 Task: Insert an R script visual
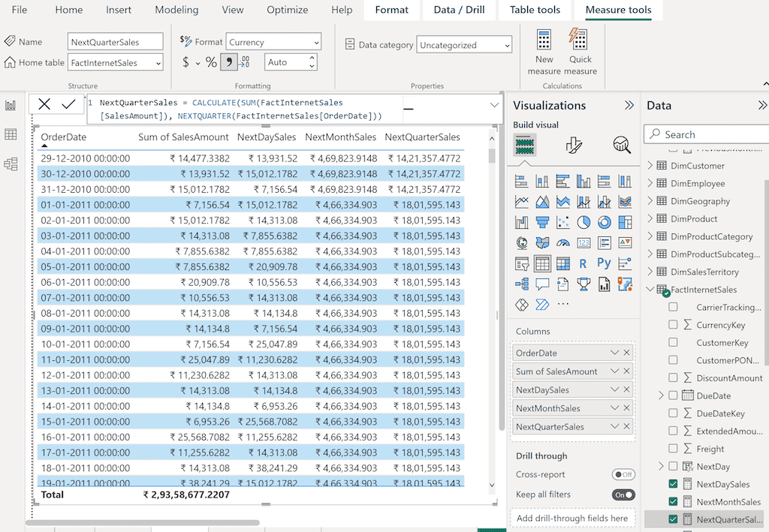pos(583,263)
